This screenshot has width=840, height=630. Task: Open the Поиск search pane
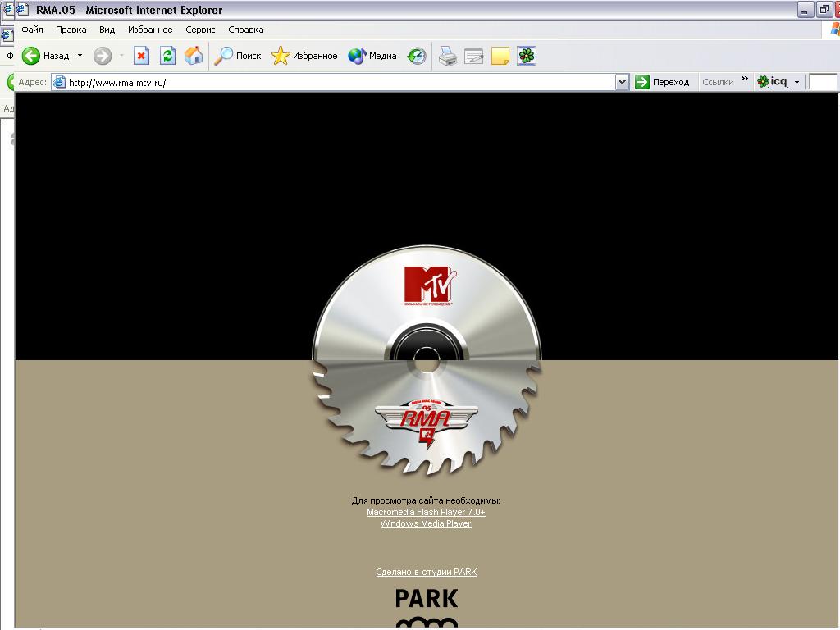237,56
